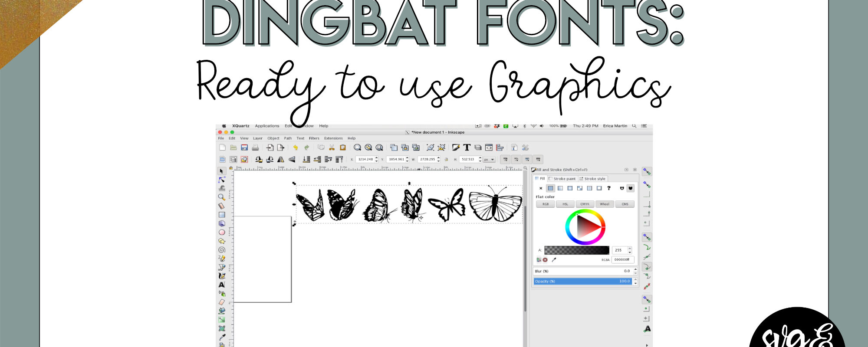Increase Blur percent stepper
This screenshot has width=868, height=347.
tap(635, 269)
